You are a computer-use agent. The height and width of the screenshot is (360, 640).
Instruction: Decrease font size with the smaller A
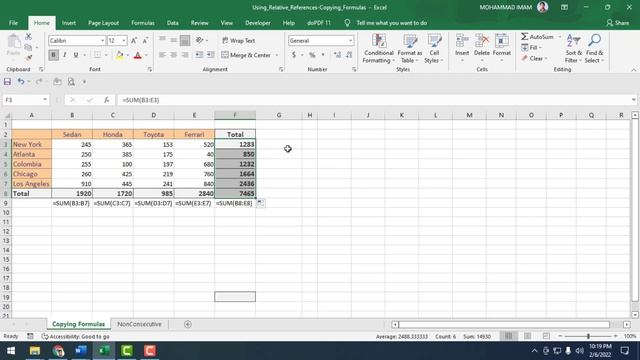(x=145, y=40)
